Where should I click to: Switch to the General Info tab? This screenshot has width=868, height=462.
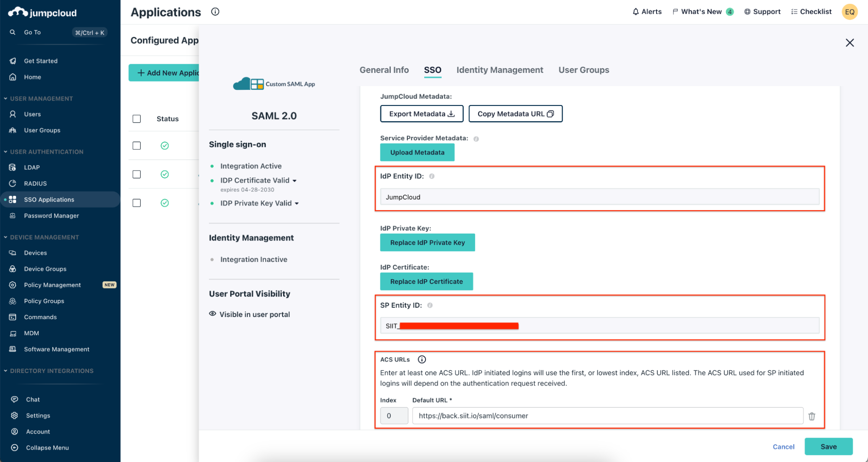[x=384, y=70]
